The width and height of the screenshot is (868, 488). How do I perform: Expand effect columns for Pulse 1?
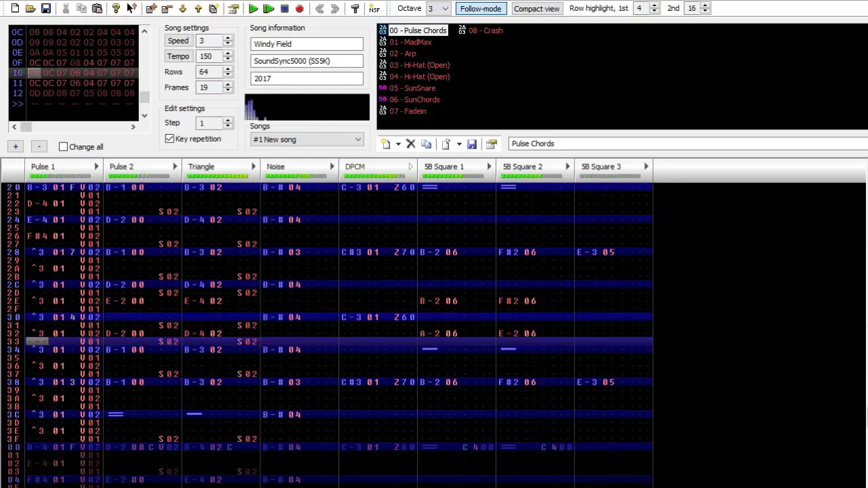[x=96, y=167]
